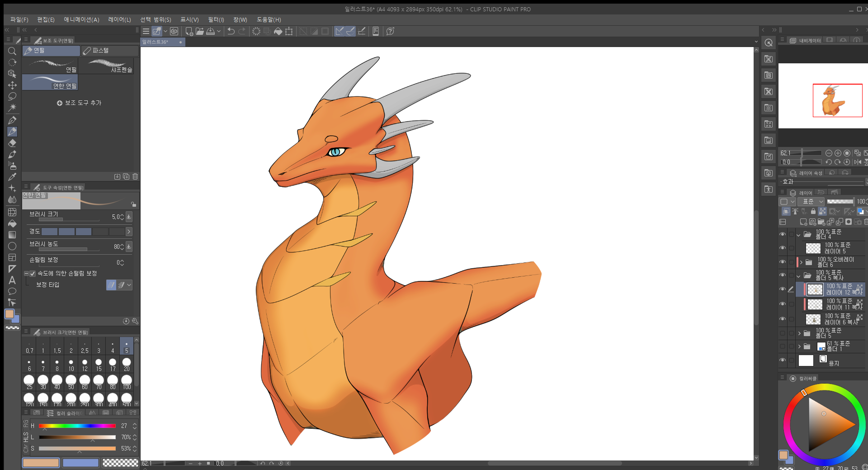Hide the 용지 paper layer
This screenshot has width=868, height=470.
pos(783,361)
